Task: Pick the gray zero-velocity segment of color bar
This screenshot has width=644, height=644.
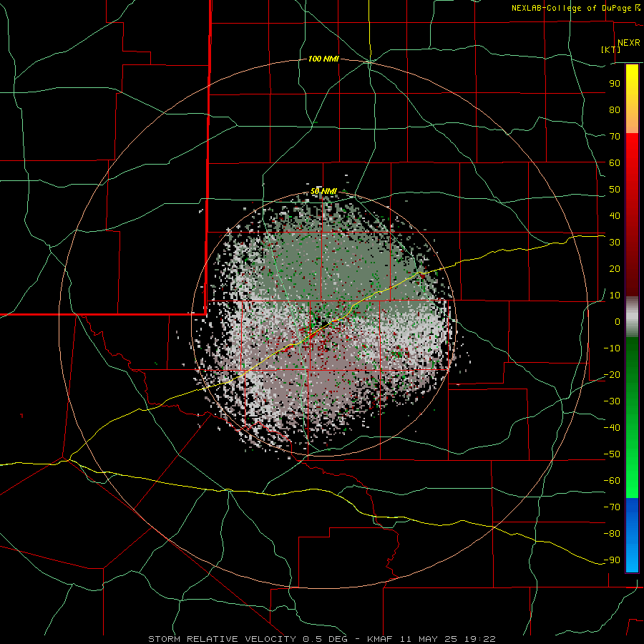Action: point(632,317)
